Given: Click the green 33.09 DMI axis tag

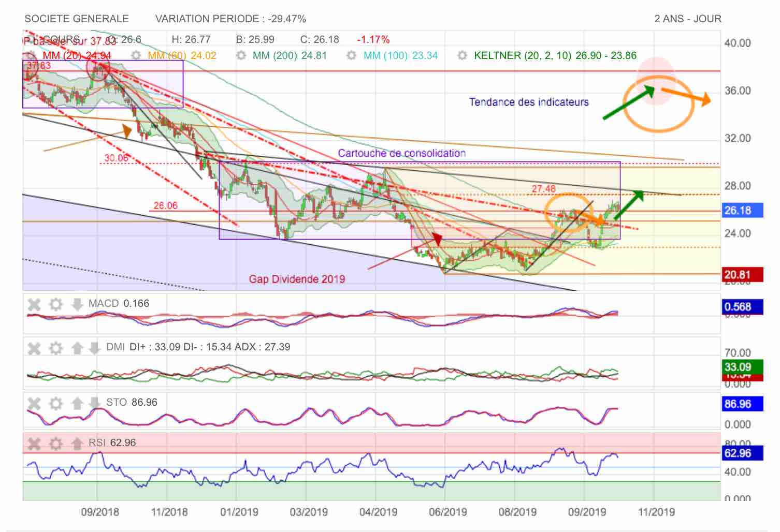Looking at the screenshot, I should [742, 367].
